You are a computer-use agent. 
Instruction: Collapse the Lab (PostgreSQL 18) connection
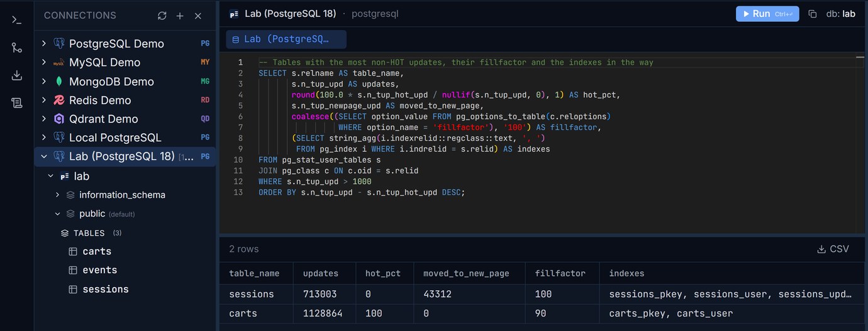coord(44,156)
